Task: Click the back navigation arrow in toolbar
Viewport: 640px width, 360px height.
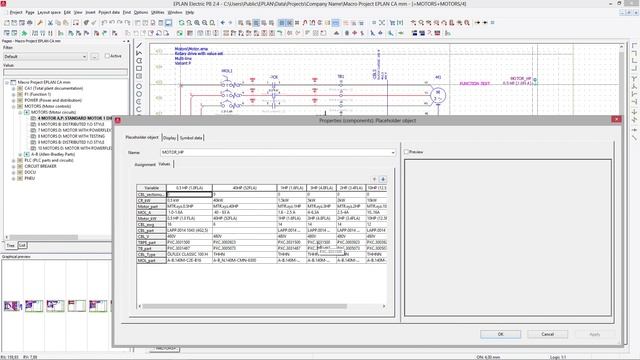Action: point(222,23)
